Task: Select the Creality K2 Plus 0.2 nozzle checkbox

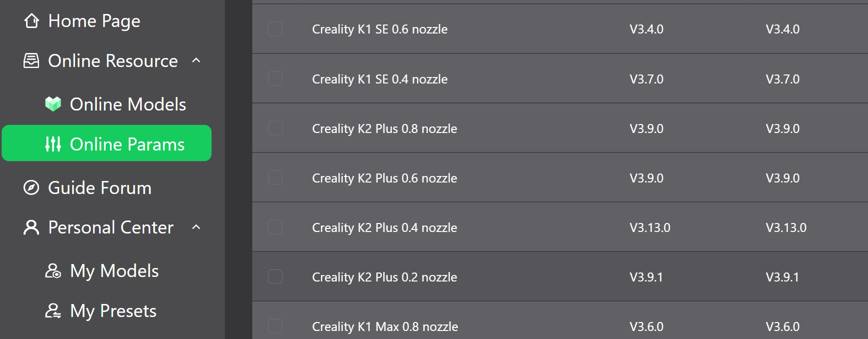Action: 275,276
